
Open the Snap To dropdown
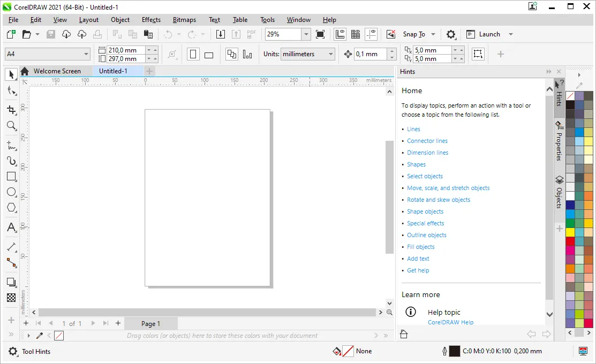[x=433, y=34]
